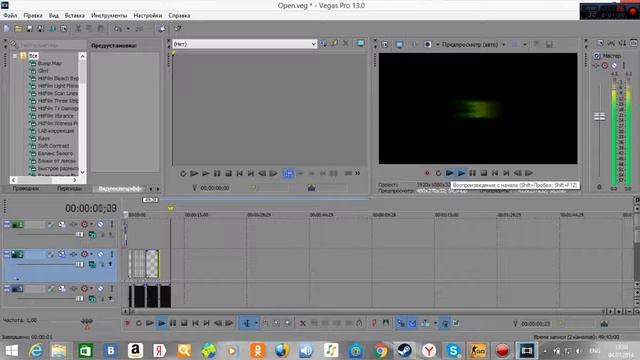Click the Project Video Properties icon above preview
640x360 pixels.
384,44
